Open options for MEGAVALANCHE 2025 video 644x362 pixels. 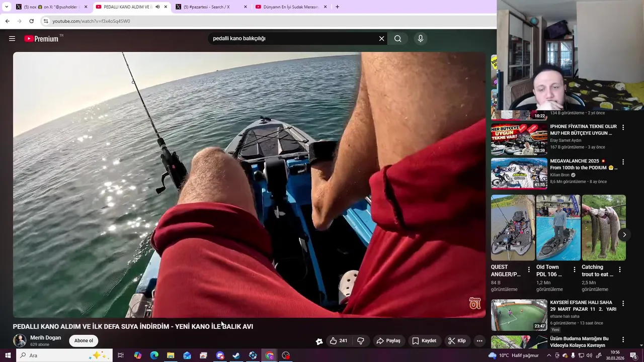pos(623,162)
